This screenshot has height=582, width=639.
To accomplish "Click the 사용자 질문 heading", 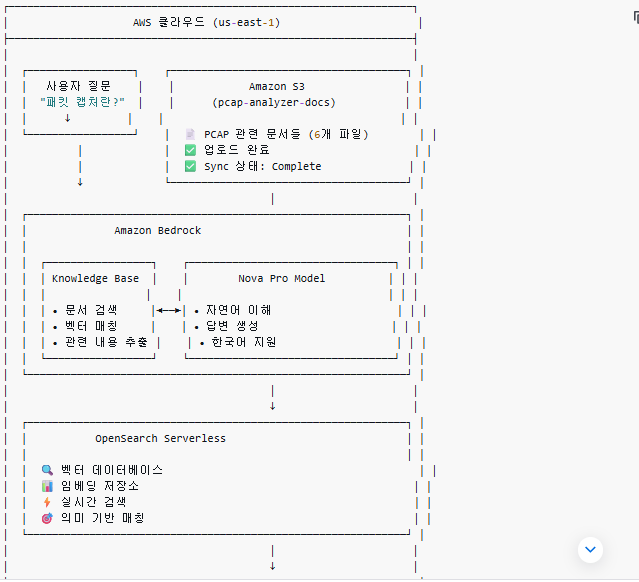I will (78, 86).
